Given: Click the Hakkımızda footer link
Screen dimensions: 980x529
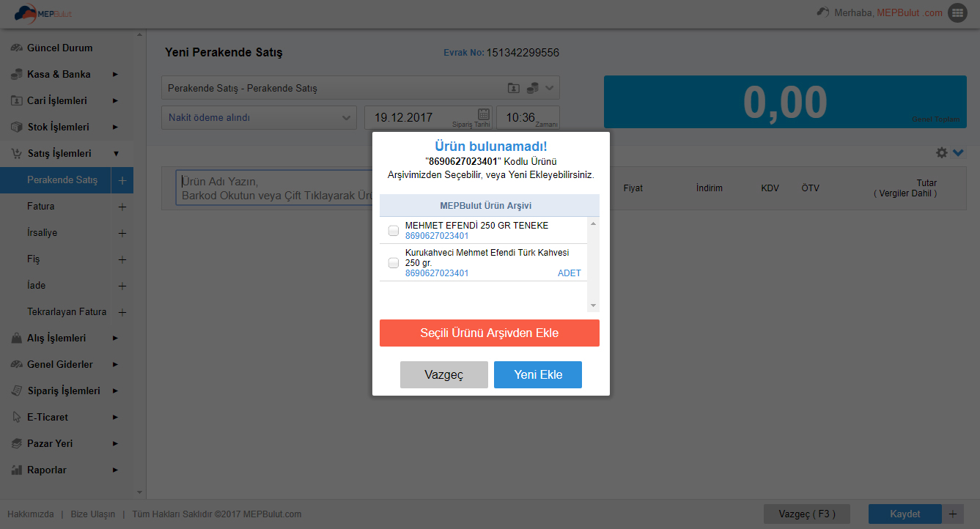Looking at the screenshot, I should [31, 514].
